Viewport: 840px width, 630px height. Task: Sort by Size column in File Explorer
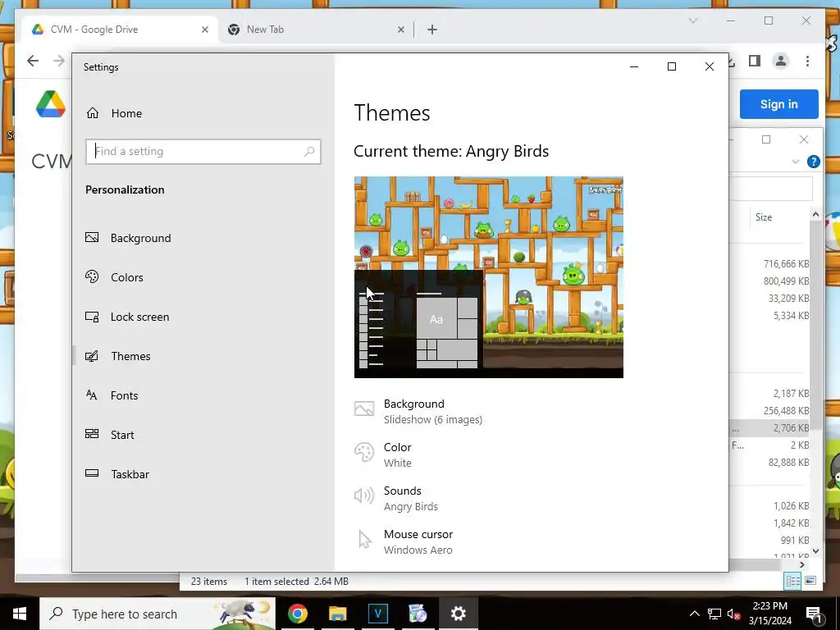(x=764, y=217)
